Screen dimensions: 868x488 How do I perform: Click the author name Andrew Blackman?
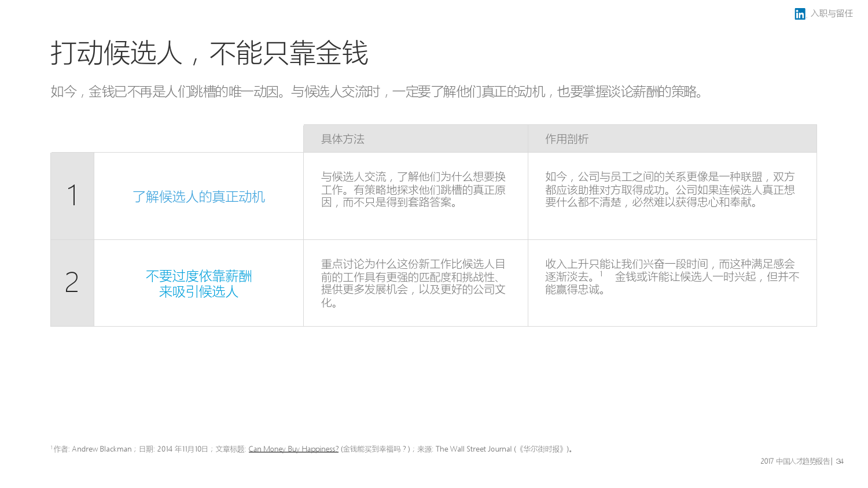click(x=102, y=449)
